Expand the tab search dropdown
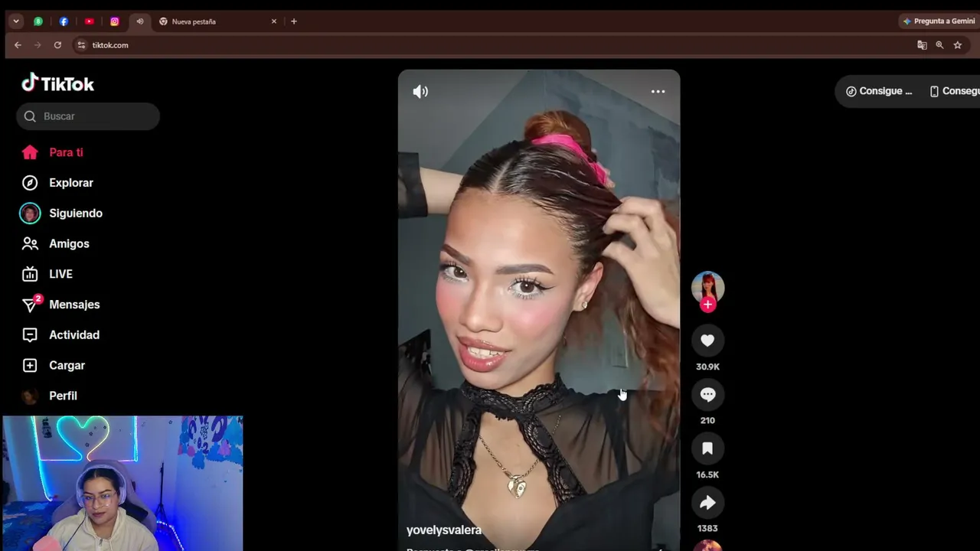980x551 pixels. (15, 21)
